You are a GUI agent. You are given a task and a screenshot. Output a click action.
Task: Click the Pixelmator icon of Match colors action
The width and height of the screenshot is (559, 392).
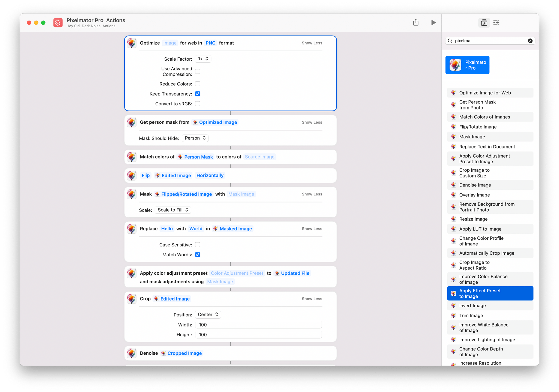[x=132, y=157]
